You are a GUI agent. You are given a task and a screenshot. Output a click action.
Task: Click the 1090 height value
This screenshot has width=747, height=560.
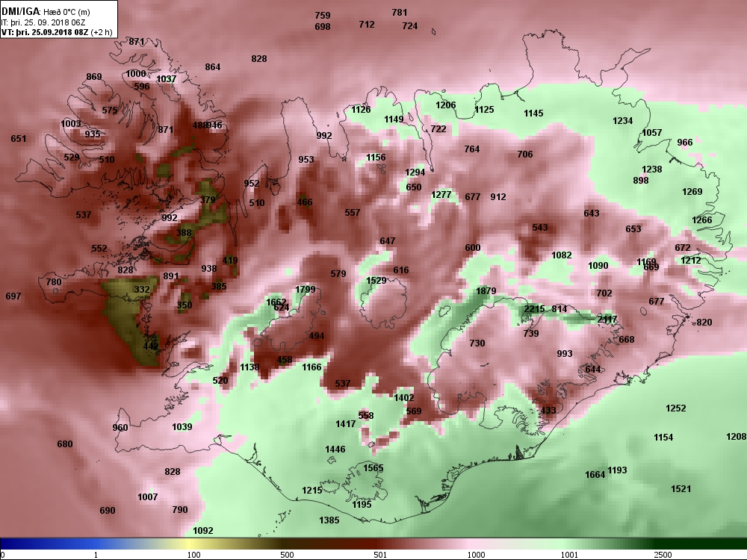coord(598,266)
